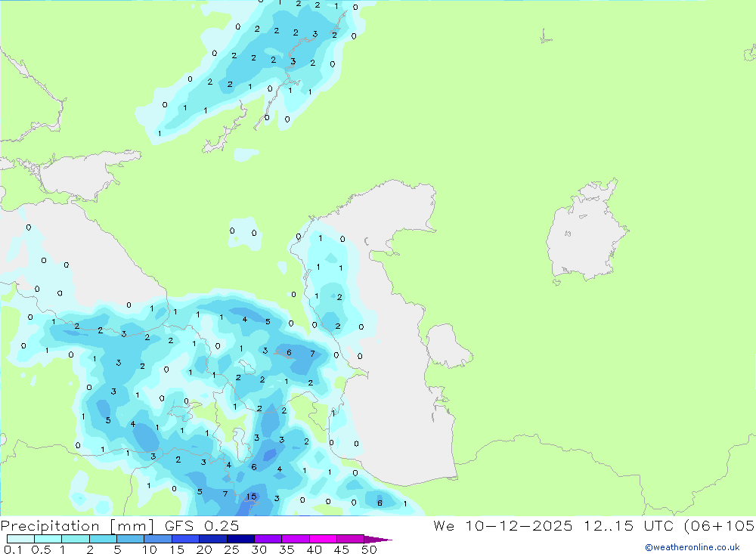This screenshot has height=554, width=756.
Task: Click the 20–25 mm dark blue legend swatch
Action: click(213, 539)
